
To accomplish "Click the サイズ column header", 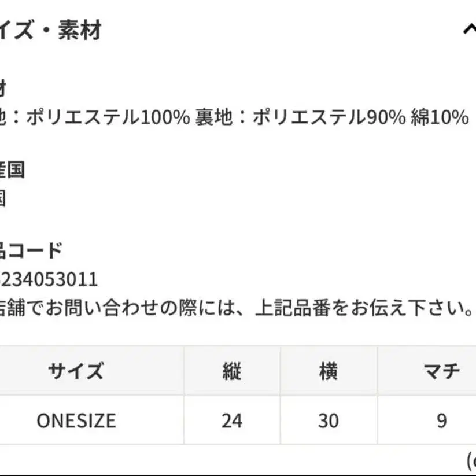I will [76, 371].
